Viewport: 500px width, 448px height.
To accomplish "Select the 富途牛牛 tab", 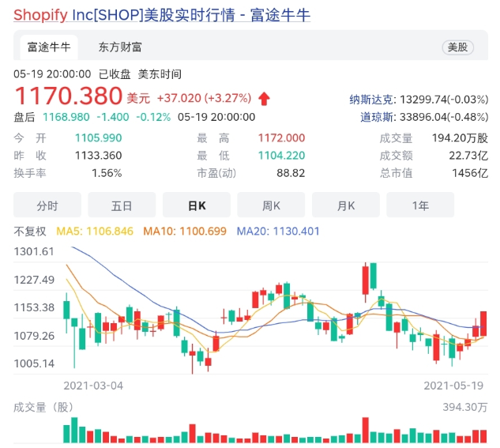I will tap(49, 47).
